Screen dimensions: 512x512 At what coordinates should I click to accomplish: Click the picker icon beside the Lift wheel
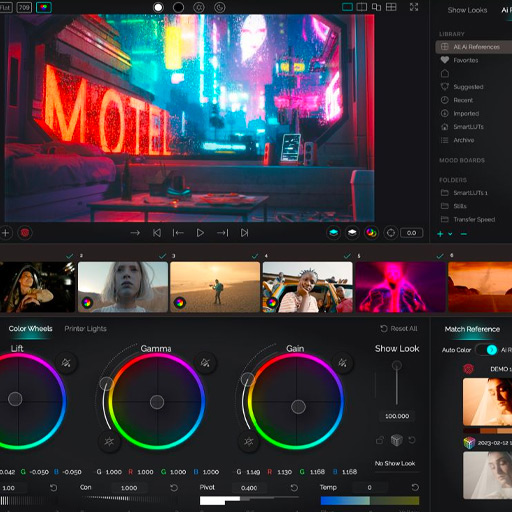(66, 362)
